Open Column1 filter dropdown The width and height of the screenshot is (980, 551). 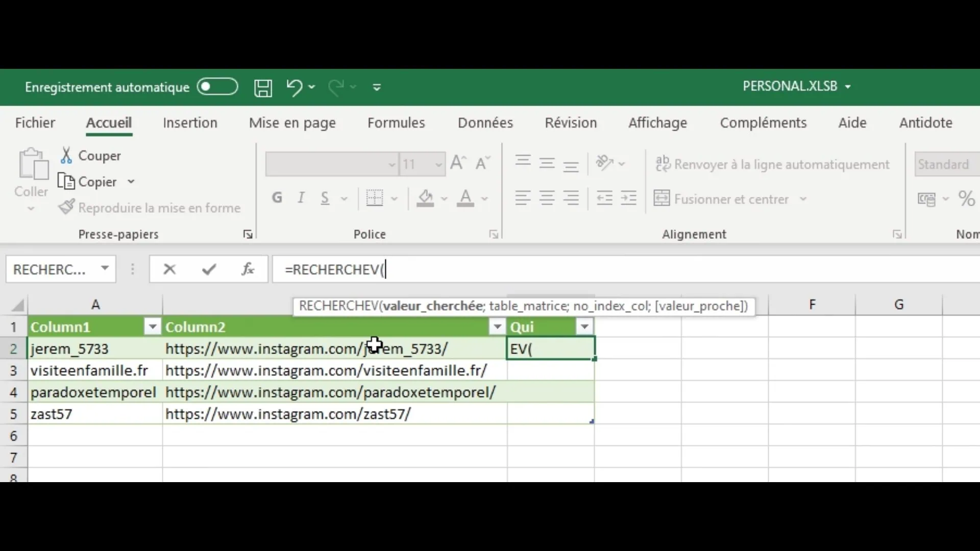click(152, 327)
